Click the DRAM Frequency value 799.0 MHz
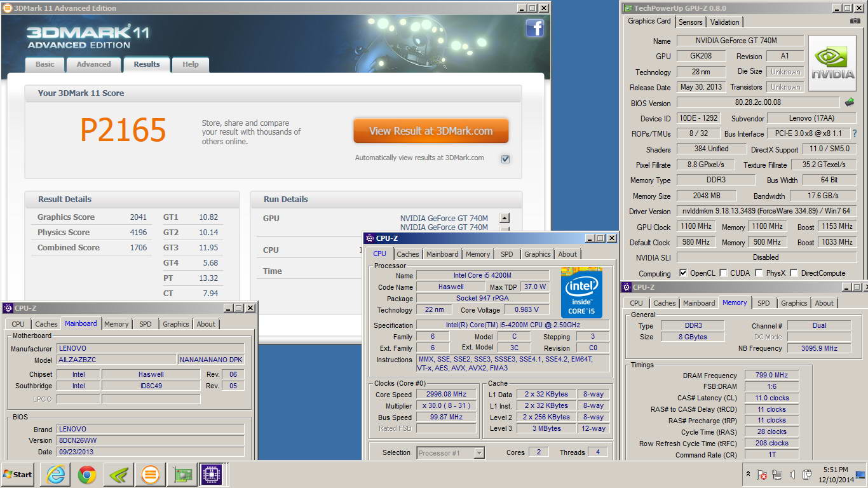This screenshot has width=868, height=488. 771,376
